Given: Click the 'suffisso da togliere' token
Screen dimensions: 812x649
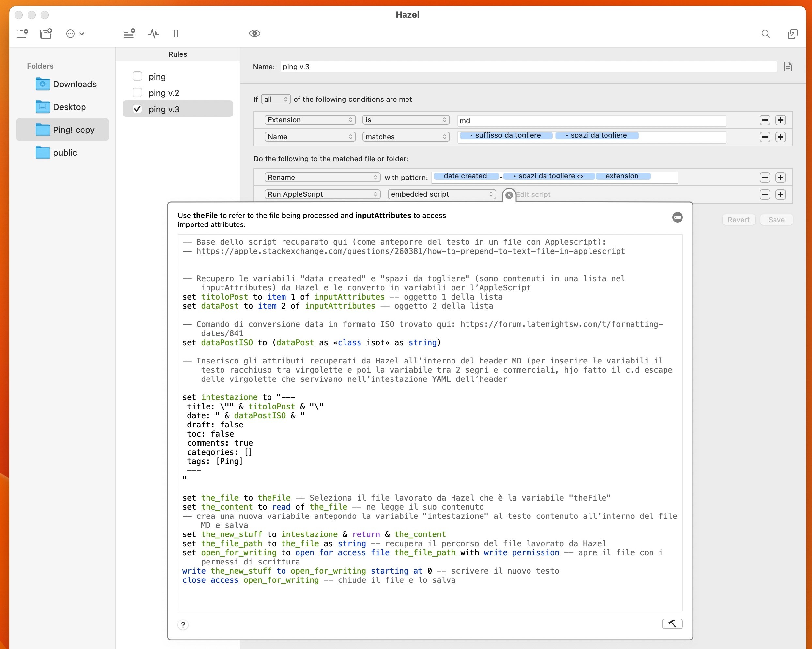Looking at the screenshot, I should coord(506,136).
